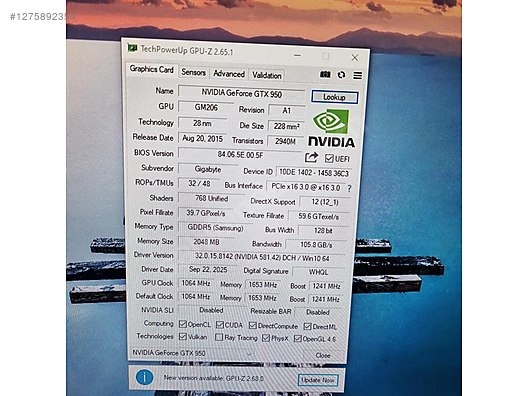This screenshot has height=396, width=528.
Task: Click the Texture Fillrate value 59.6 GTexel/s
Action: pyautogui.click(x=319, y=216)
